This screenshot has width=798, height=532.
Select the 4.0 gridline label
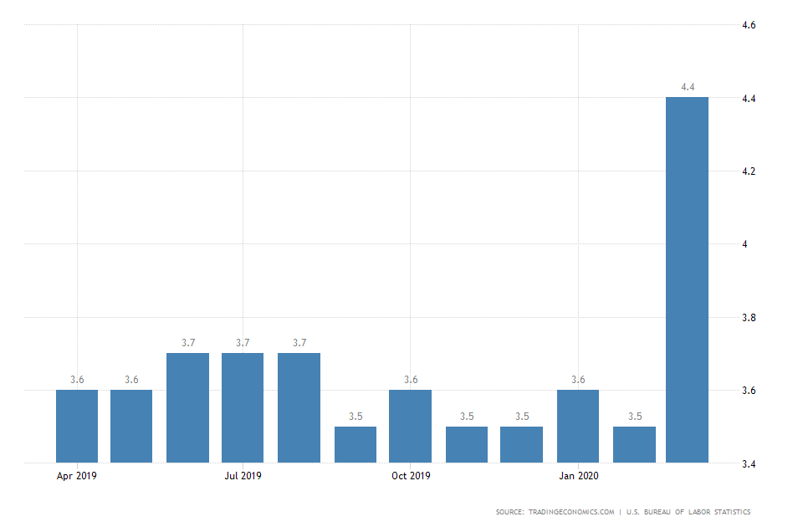pos(744,245)
